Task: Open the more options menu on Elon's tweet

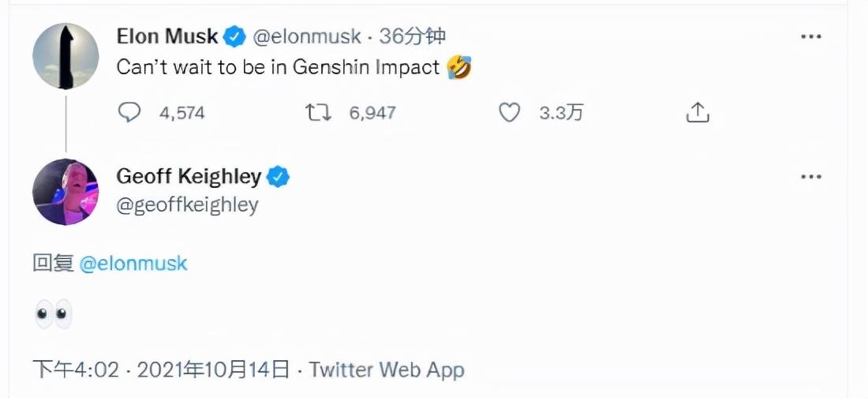Action: 811,36
